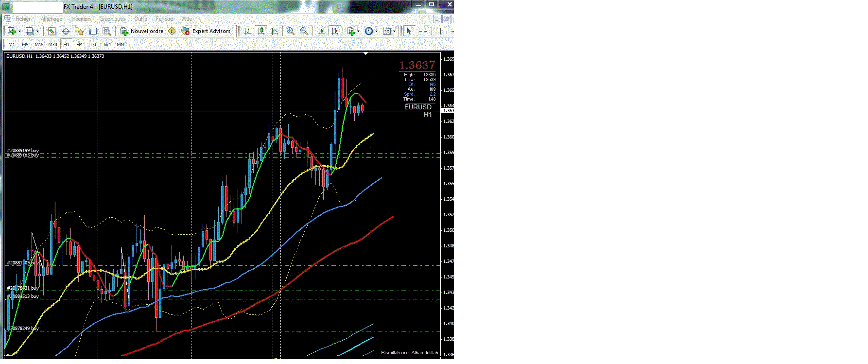Viewport: 868px width, 364px height.
Task: Toggle chart auto scroll
Action: pyautogui.click(x=321, y=31)
